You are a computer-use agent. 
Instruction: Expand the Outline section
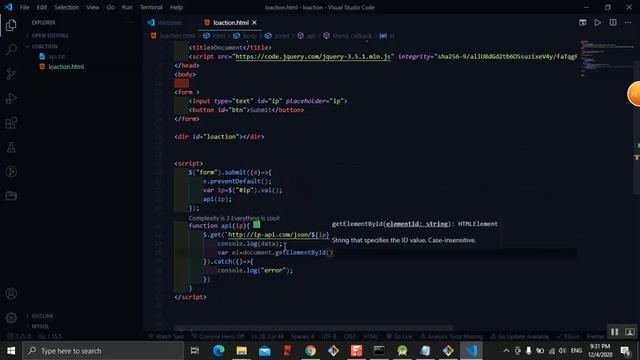42,316
